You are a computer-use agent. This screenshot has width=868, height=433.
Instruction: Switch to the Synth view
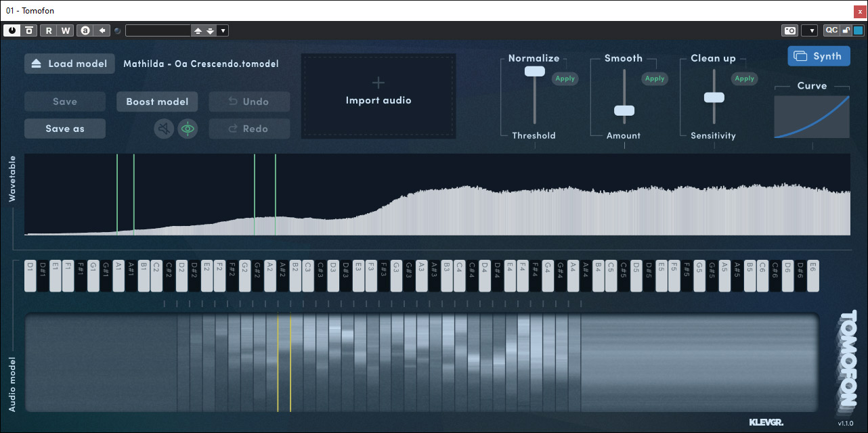pos(819,56)
